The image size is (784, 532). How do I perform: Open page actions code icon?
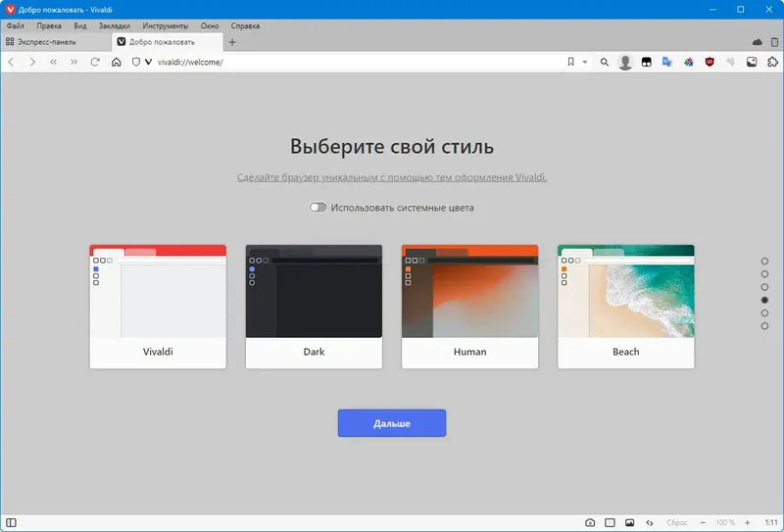tap(650, 522)
